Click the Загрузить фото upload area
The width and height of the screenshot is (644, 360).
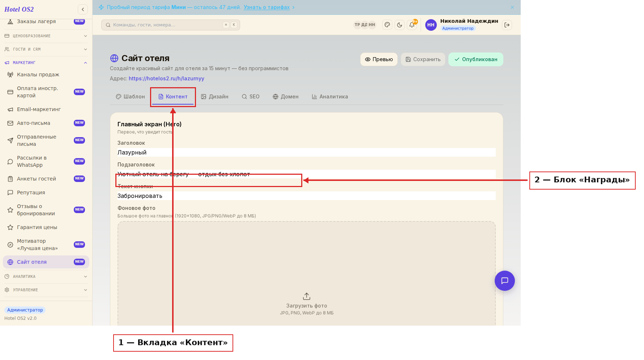[x=307, y=274]
